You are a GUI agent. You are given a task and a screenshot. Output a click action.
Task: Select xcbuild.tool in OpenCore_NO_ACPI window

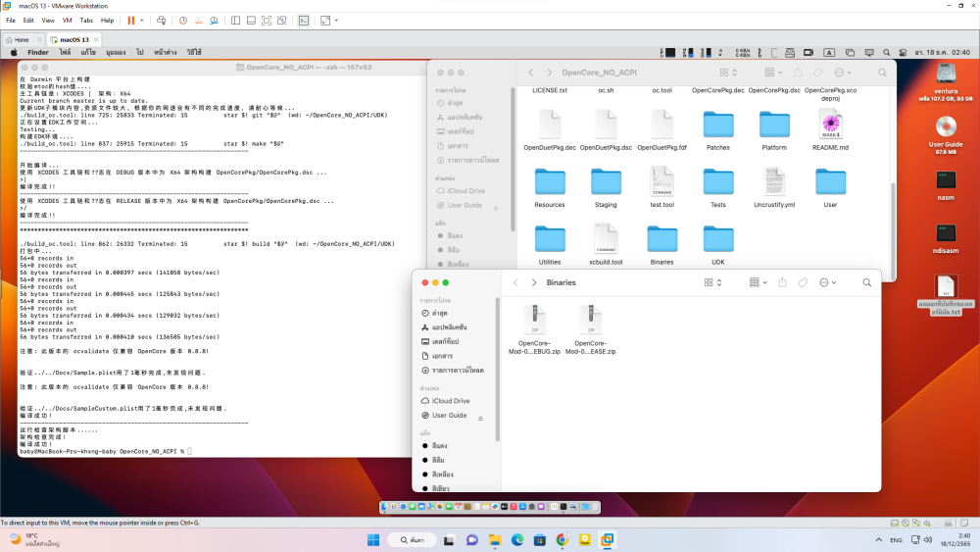pos(606,245)
